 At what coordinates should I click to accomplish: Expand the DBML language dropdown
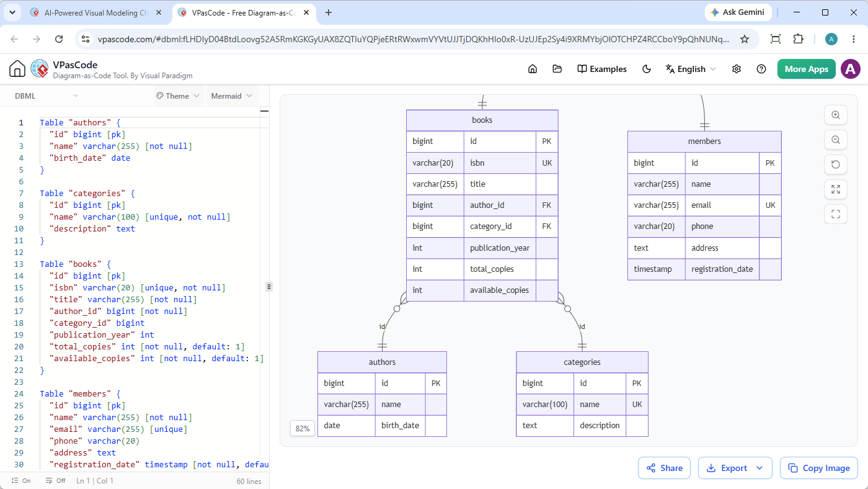[x=46, y=96]
